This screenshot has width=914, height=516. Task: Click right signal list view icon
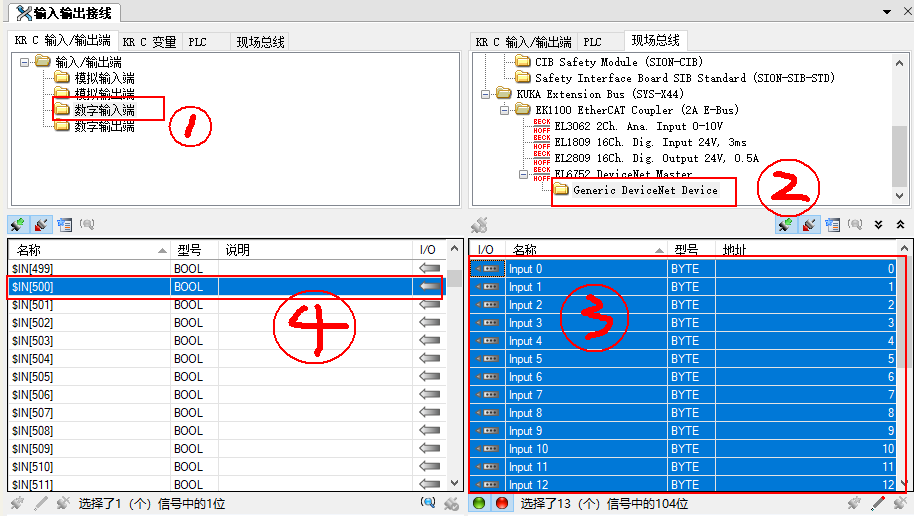(832, 224)
